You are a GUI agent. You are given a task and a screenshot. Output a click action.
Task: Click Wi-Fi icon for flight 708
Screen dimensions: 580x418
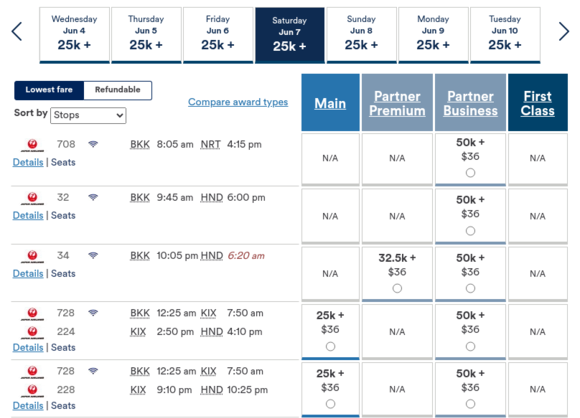click(93, 144)
